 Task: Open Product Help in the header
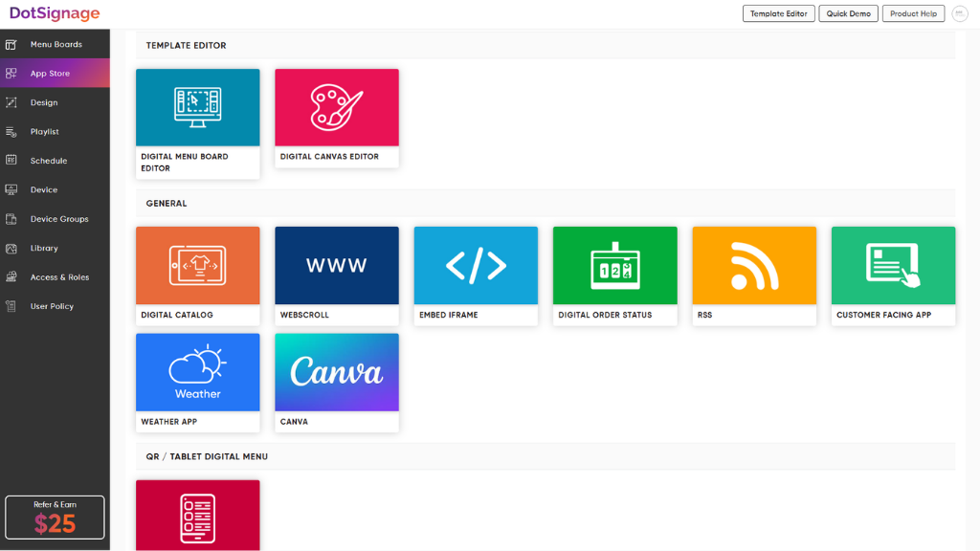913,13
